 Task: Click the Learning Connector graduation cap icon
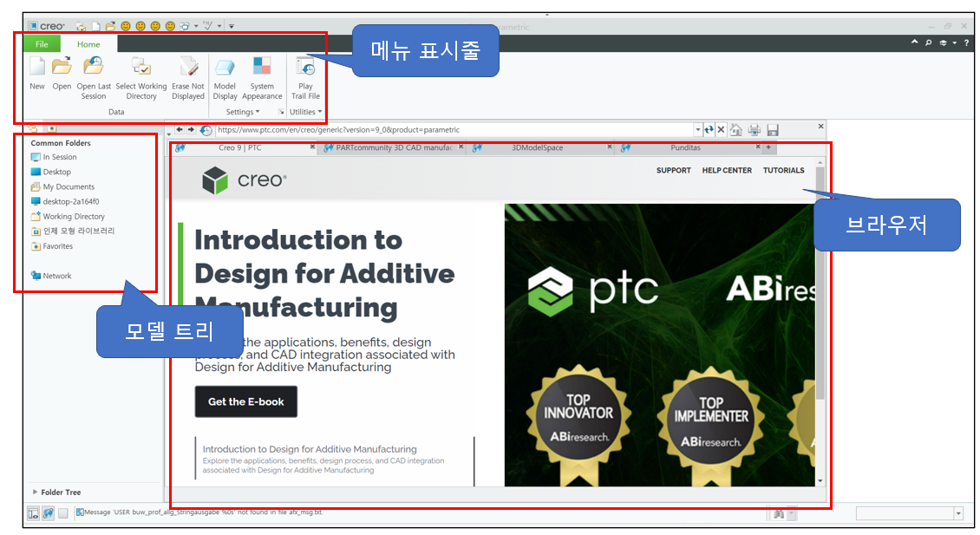pos(943,42)
